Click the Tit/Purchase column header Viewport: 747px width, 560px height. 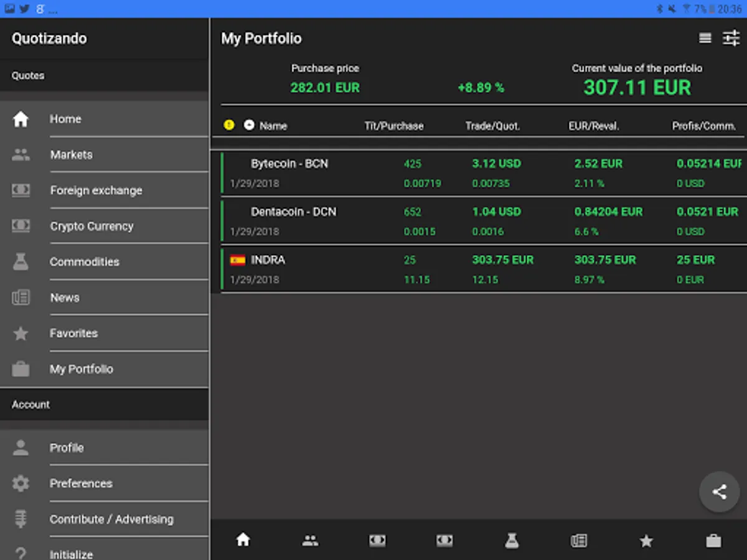tap(394, 126)
